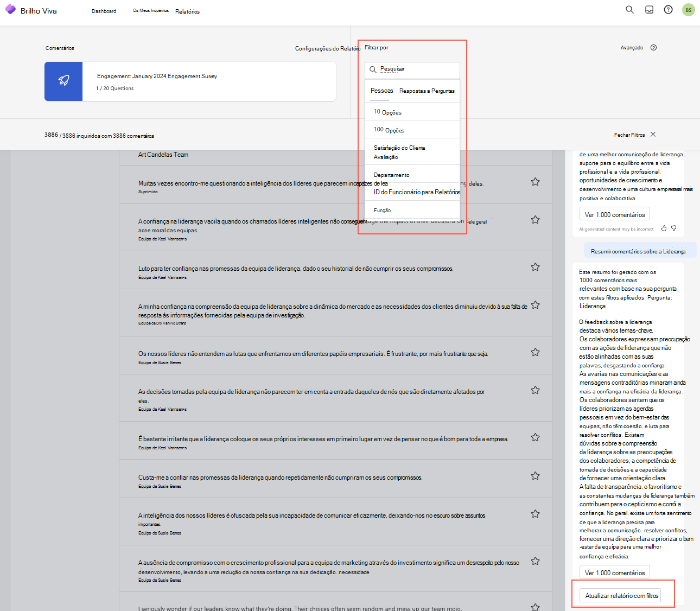Click the Brilho Viva logo icon
Screen dimensions: 700x611
[10, 9]
